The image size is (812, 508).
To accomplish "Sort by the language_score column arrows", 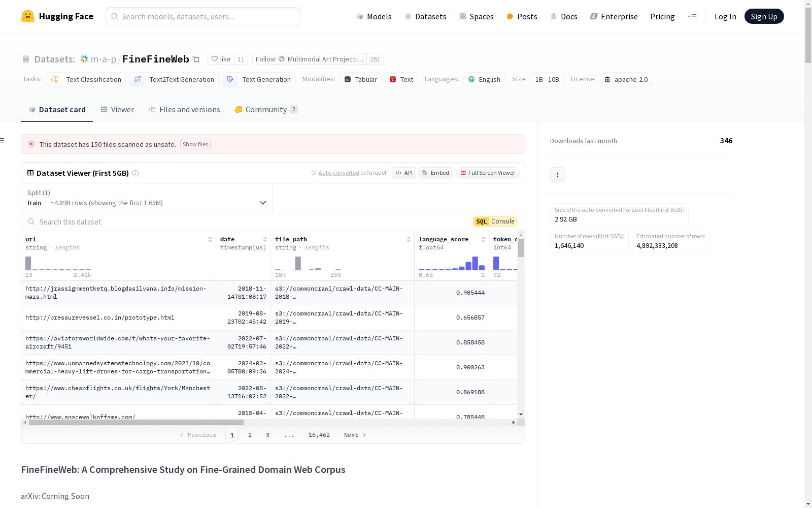I will tap(483, 239).
